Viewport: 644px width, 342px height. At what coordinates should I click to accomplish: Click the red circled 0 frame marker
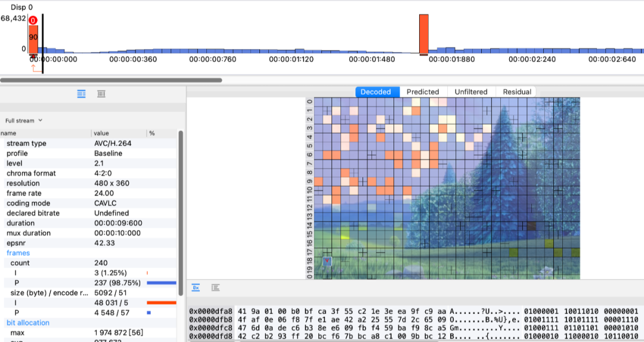[33, 20]
